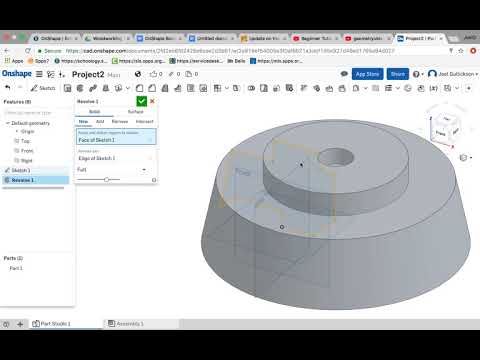Viewport: 480px width, 360px height.
Task: Select the Extrude tool icon
Action: tap(68, 88)
